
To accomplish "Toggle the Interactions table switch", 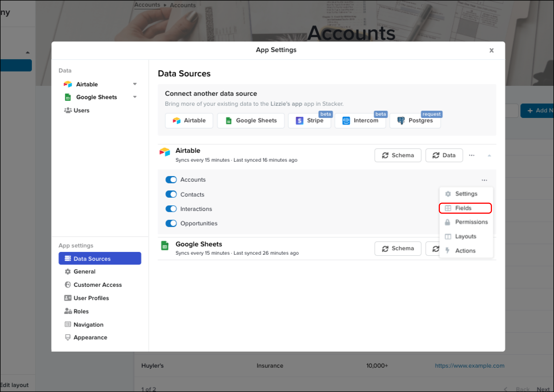I will 171,209.
